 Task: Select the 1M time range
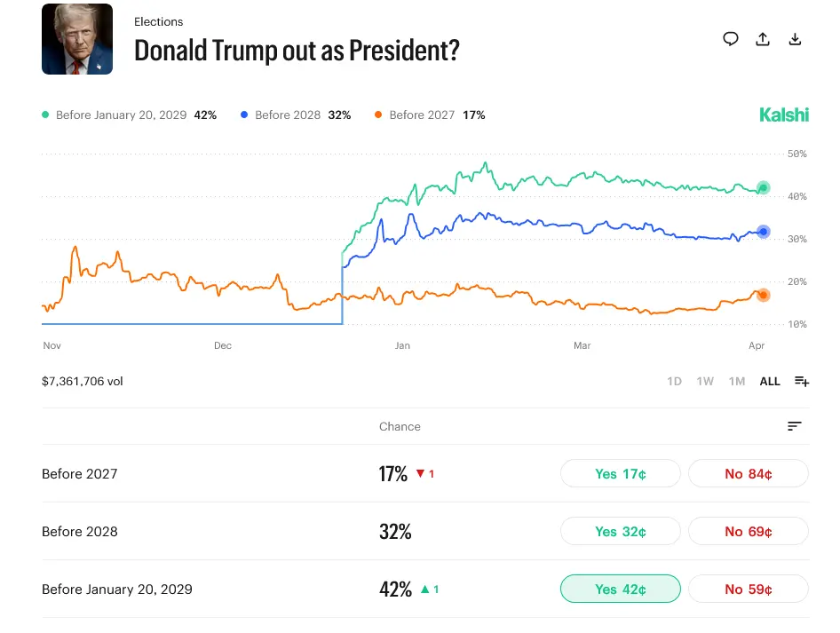(x=737, y=382)
